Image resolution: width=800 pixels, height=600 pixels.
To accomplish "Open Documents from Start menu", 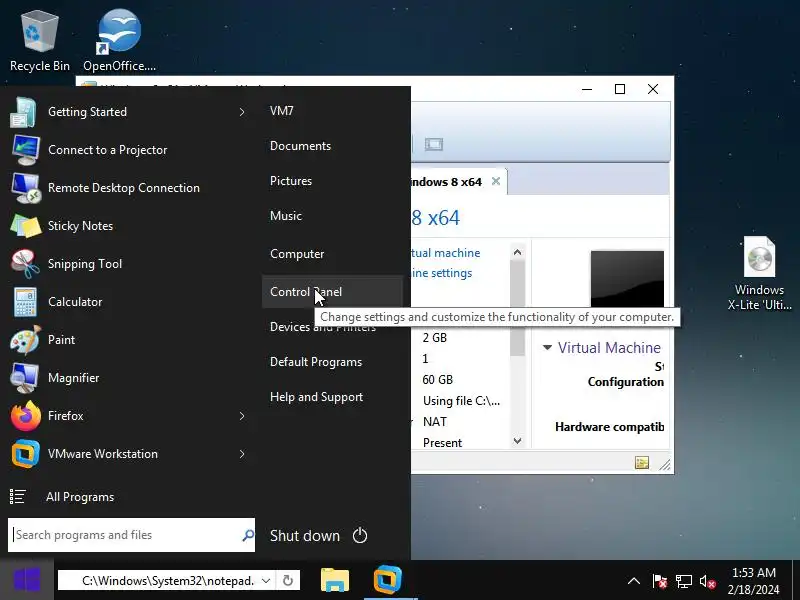I will pyautogui.click(x=301, y=146).
